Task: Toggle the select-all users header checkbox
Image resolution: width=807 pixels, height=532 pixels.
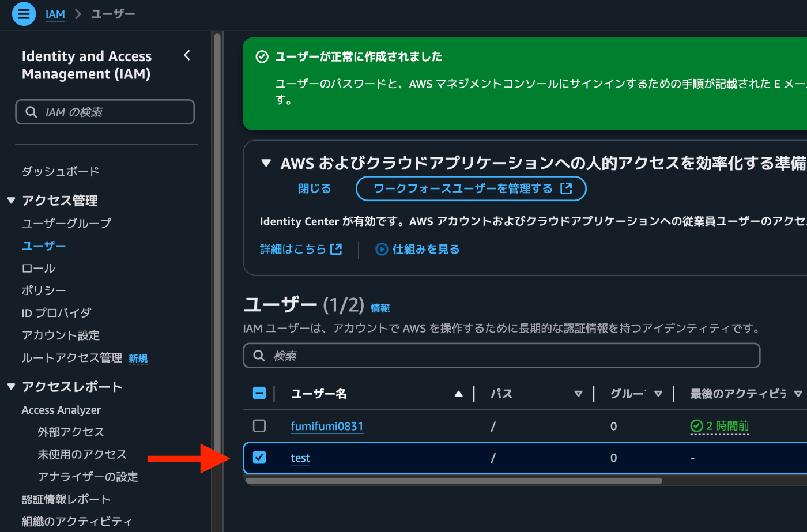Action: (259, 394)
